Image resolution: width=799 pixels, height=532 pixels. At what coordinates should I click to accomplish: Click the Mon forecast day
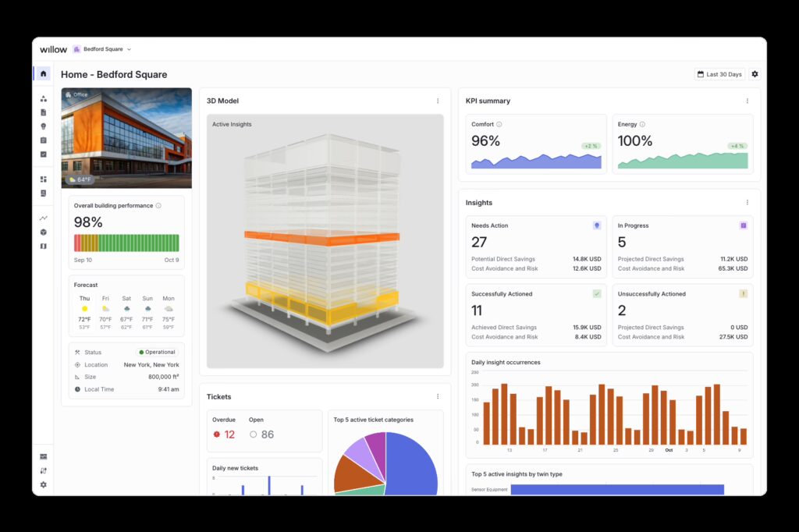click(169, 312)
